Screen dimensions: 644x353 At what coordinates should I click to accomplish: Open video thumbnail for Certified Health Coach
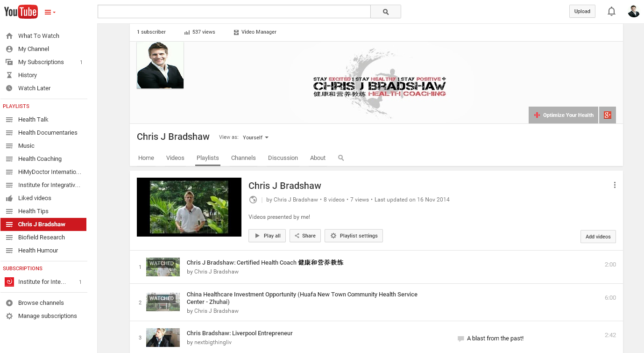click(163, 267)
